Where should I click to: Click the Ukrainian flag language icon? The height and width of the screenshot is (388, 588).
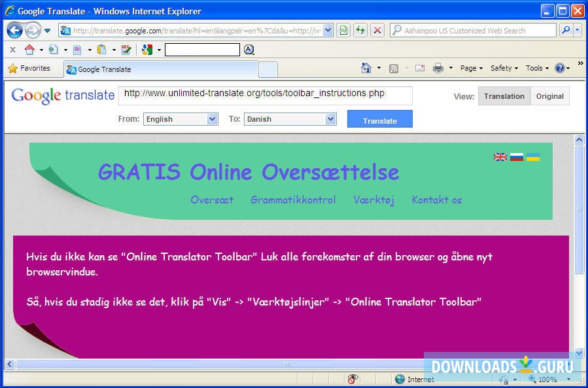click(x=533, y=157)
